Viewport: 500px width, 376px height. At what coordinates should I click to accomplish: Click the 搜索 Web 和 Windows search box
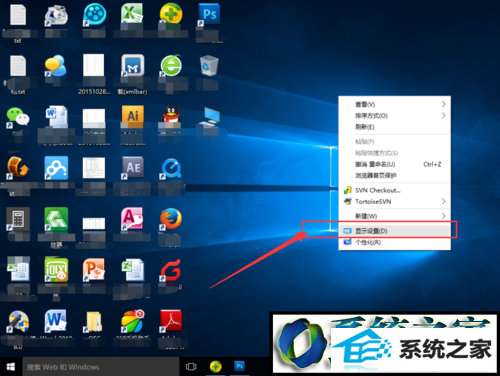pos(101,367)
